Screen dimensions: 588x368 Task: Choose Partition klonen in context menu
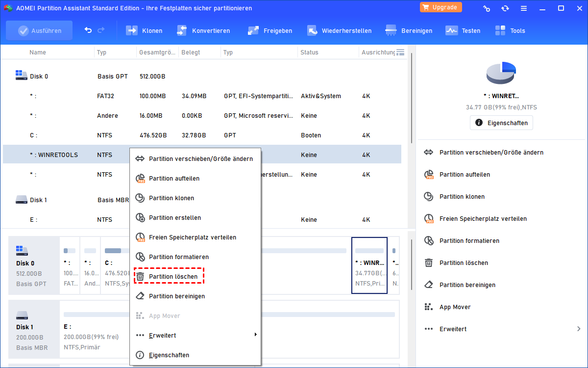click(195, 198)
